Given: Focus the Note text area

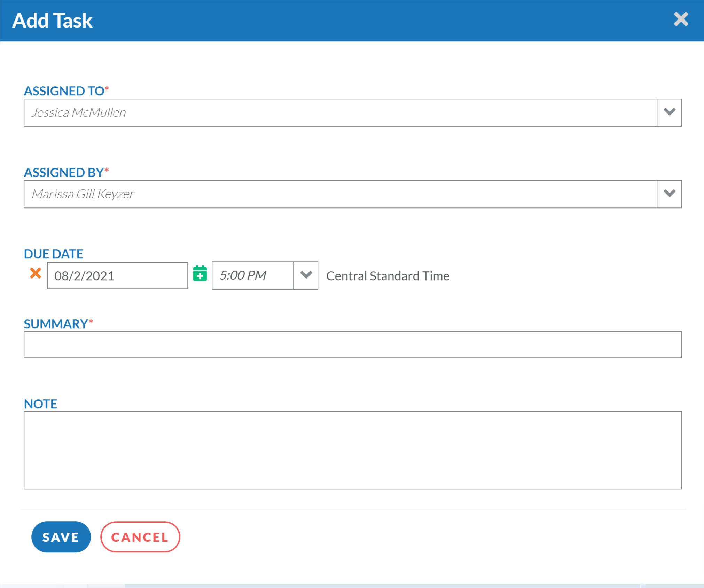Looking at the screenshot, I should (352, 450).
